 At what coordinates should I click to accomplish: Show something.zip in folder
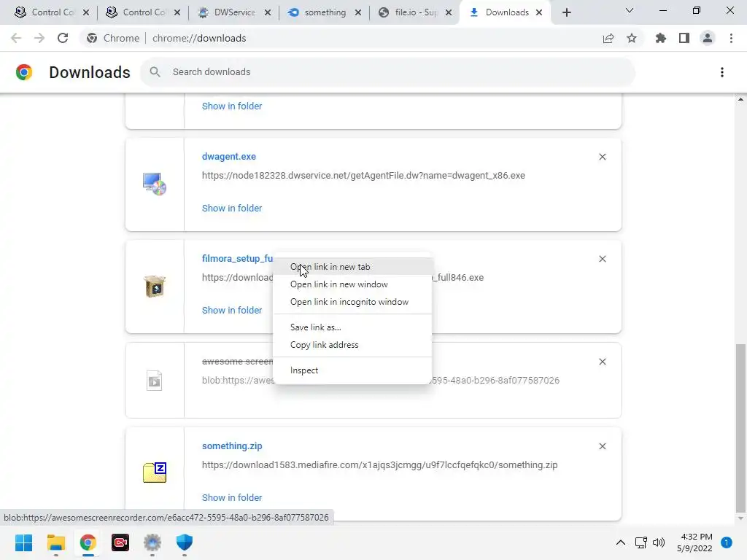pos(232,497)
